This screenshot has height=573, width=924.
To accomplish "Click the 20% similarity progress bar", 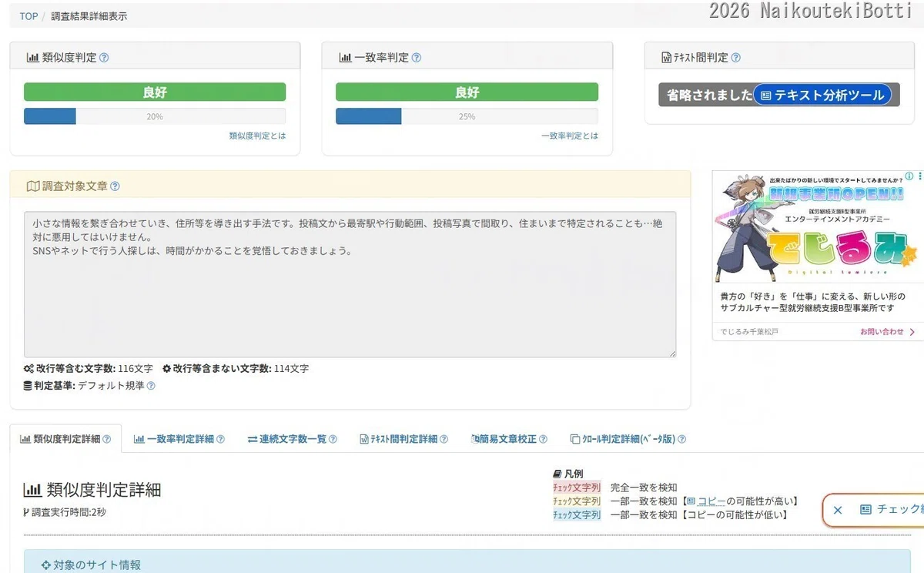I will [x=155, y=116].
